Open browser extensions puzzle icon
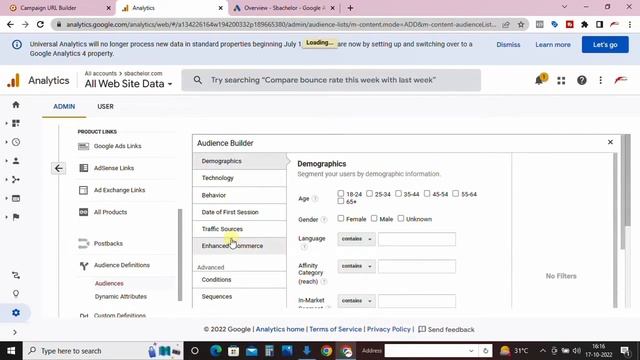 (x=584, y=24)
